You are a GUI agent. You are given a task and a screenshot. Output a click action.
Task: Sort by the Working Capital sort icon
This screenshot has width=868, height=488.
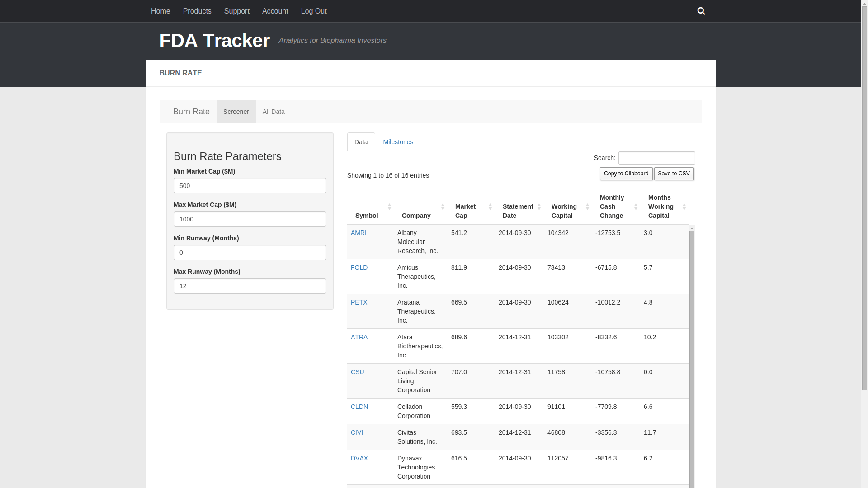(x=588, y=206)
